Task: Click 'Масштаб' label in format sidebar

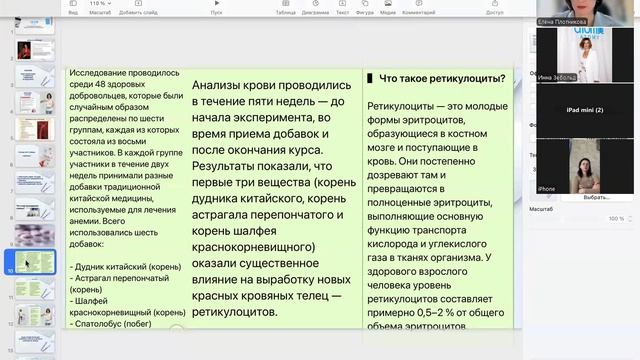Action: (x=541, y=209)
